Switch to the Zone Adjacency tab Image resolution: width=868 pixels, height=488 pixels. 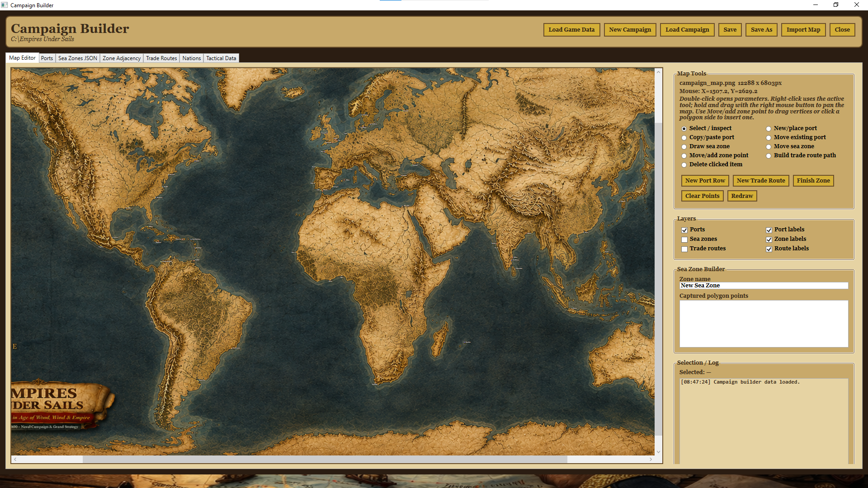(x=122, y=58)
